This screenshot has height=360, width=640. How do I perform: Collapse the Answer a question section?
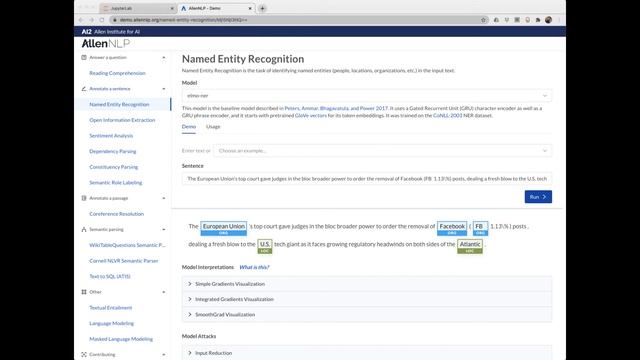click(164, 58)
